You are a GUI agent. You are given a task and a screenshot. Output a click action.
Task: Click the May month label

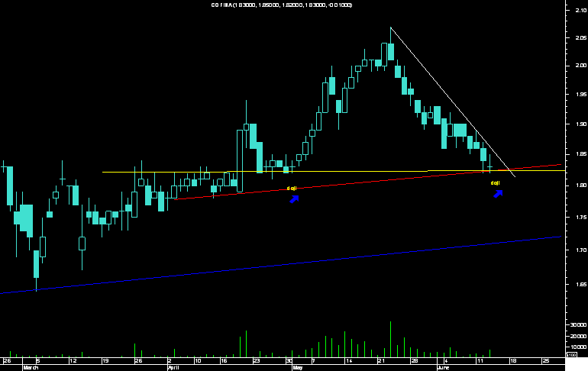pyautogui.click(x=298, y=368)
